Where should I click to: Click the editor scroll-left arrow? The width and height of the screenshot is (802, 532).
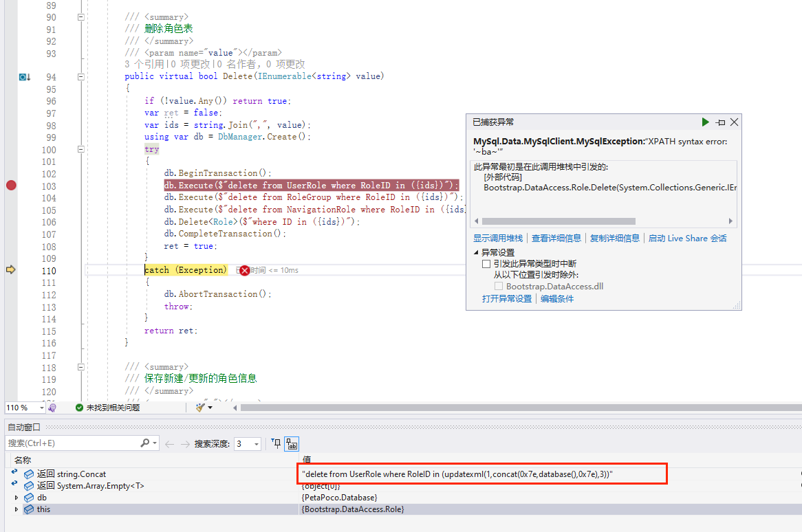coord(235,408)
